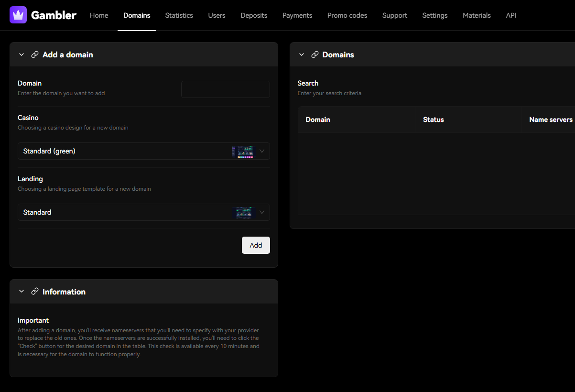Click the casino design preview thumbnail

(x=244, y=151)
